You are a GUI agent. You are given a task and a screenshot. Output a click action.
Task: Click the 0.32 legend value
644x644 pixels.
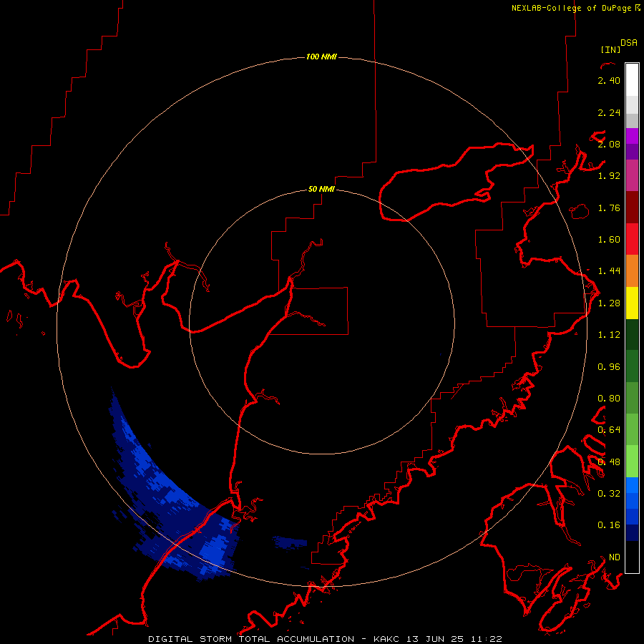(x=609, y=494)
